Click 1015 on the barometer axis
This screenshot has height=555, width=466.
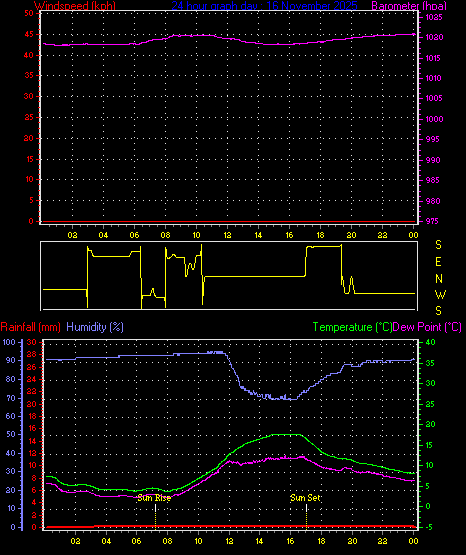coord(433,58)
